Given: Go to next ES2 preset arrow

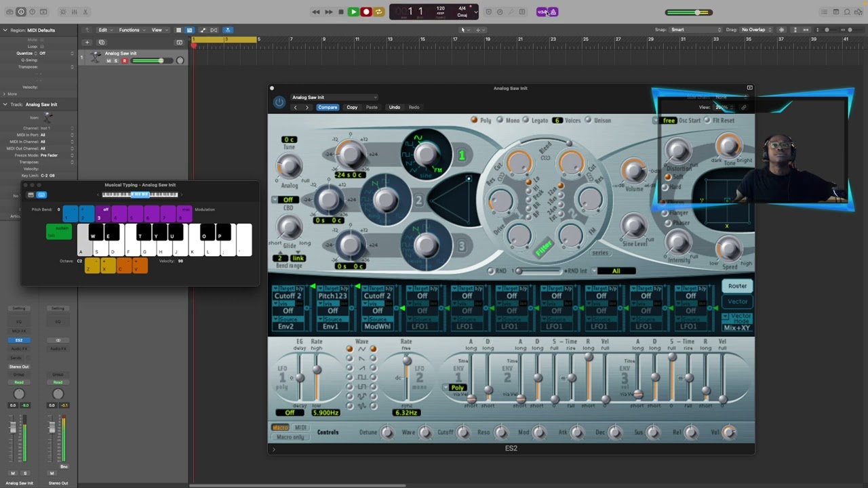Looking at the screenshot, I should 307,107.
